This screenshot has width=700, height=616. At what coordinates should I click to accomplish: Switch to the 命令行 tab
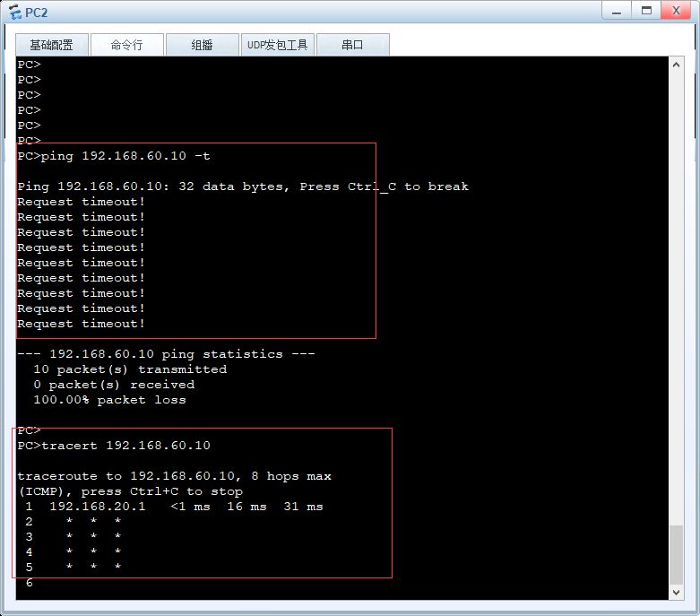(x=126, y=45)
